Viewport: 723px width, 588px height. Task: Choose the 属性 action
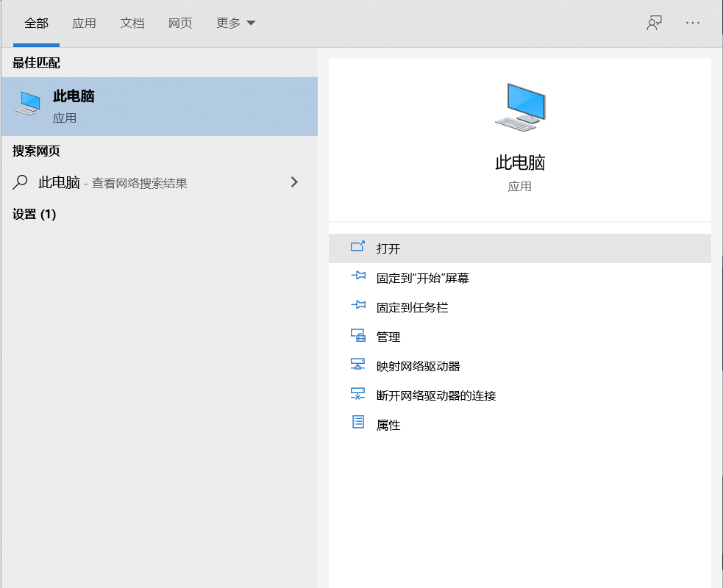pyautogui.click(x=520, y=425)
